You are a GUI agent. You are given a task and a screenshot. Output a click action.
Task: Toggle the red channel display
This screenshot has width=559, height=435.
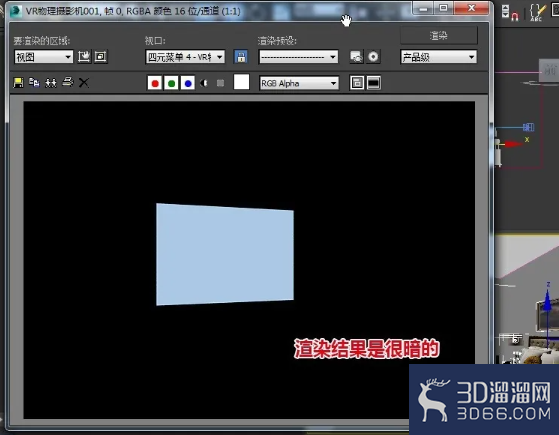tap(155, 83)
